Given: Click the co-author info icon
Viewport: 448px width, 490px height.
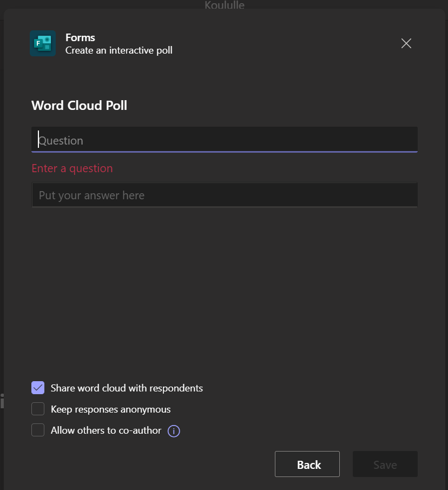Looking at the screenshot, I should pyautogui.click(x=174, y=431).
